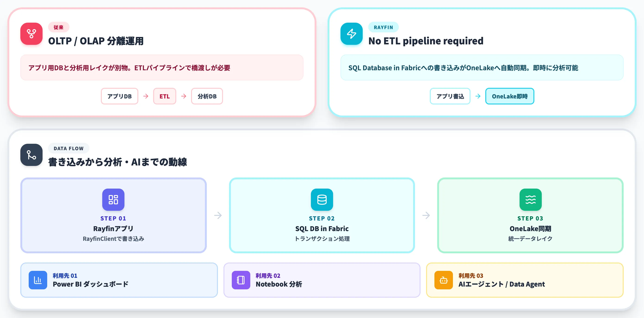Click the アプリDB chip

tap(120, 96)
